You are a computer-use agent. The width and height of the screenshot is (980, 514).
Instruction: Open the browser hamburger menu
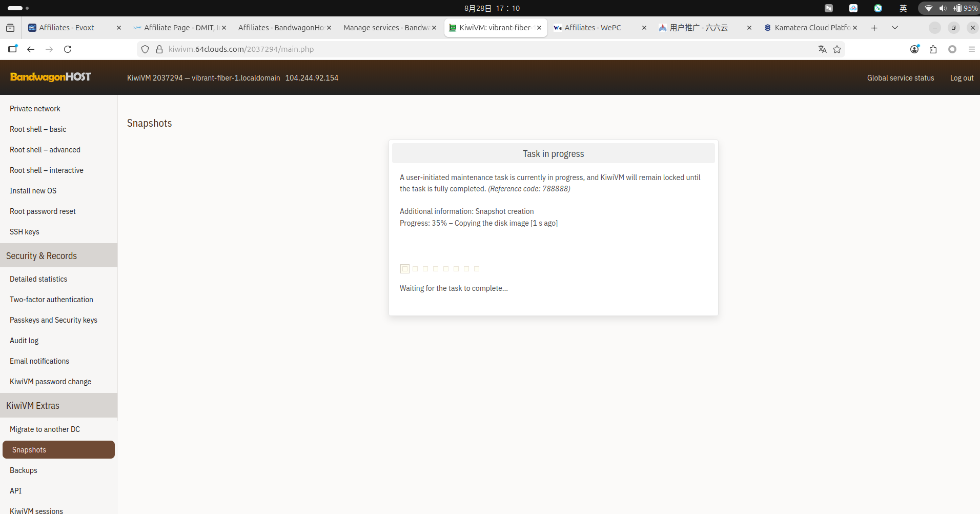point(971,49)
